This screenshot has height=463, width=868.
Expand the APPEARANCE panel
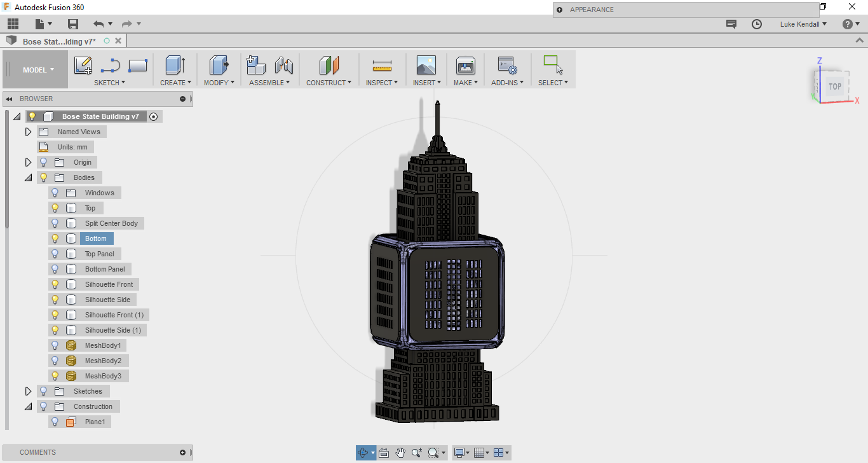click(x=559, y=10)
